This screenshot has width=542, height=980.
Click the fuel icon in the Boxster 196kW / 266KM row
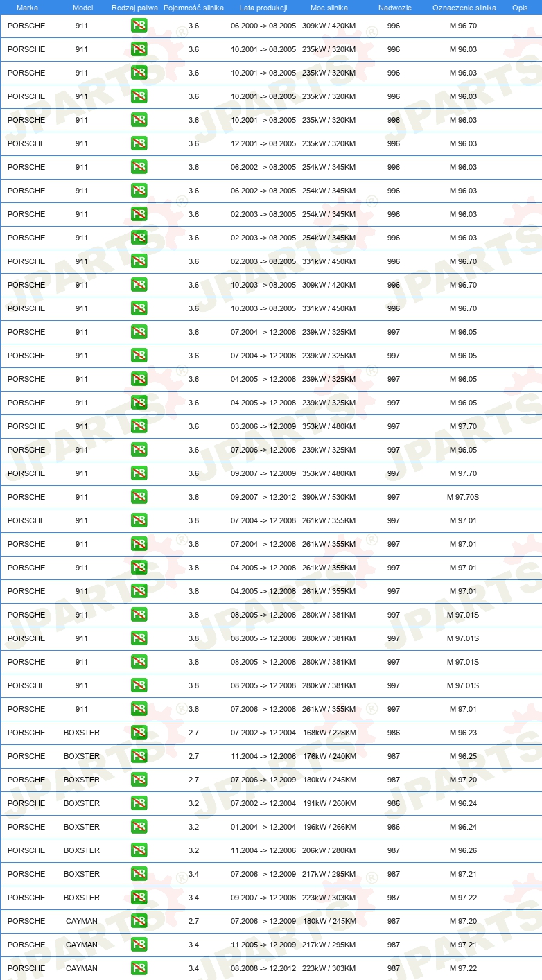[139, 828]
